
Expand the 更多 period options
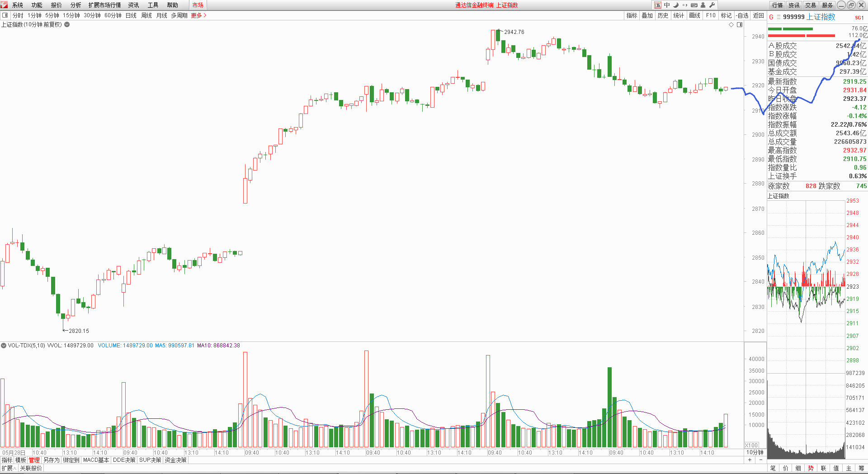pyautogui.click(x=198, y=15)
